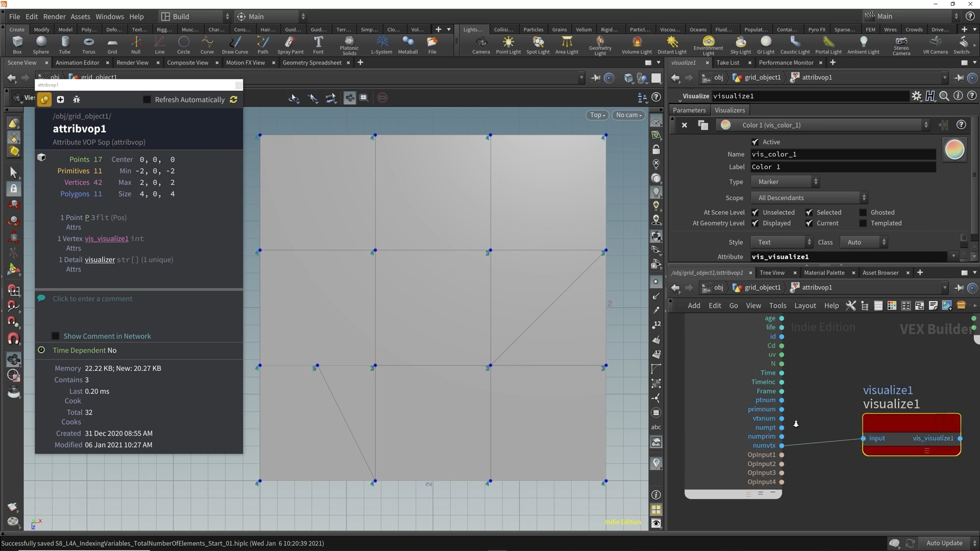The width and height of the screenshot is (980, 551).
Task: Enable Refresh Automatically checkbox
Action: [x=147, y=99]
